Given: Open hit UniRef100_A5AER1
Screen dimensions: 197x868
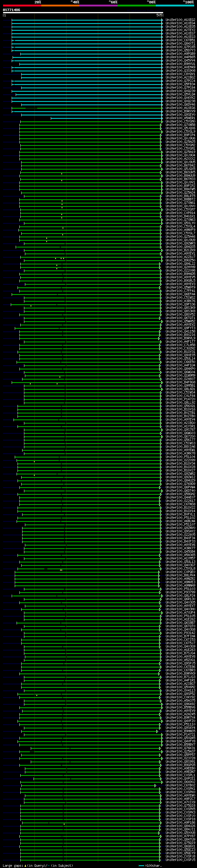Looking at the screenshot, I should click(180, 118).
